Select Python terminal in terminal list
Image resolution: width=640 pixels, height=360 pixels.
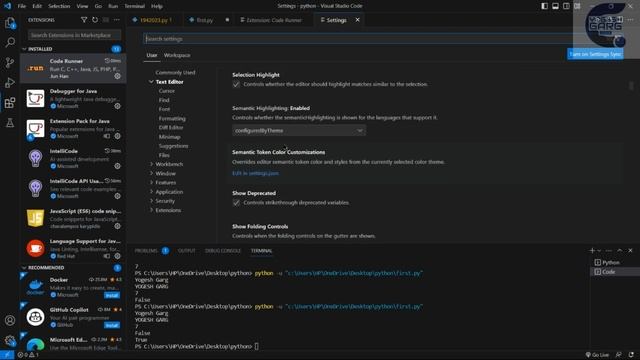(x=611, y=262)
